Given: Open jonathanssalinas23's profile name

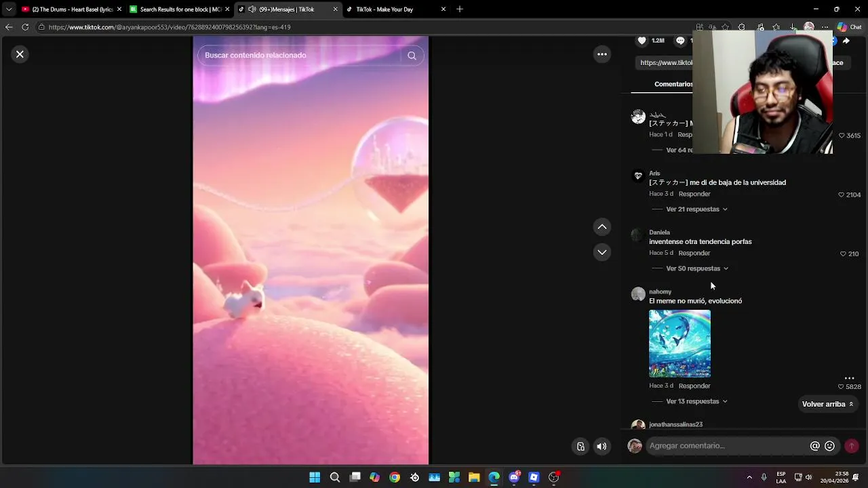Looking at the screenshot, I should pyautogui.click(x=675, y=424).
